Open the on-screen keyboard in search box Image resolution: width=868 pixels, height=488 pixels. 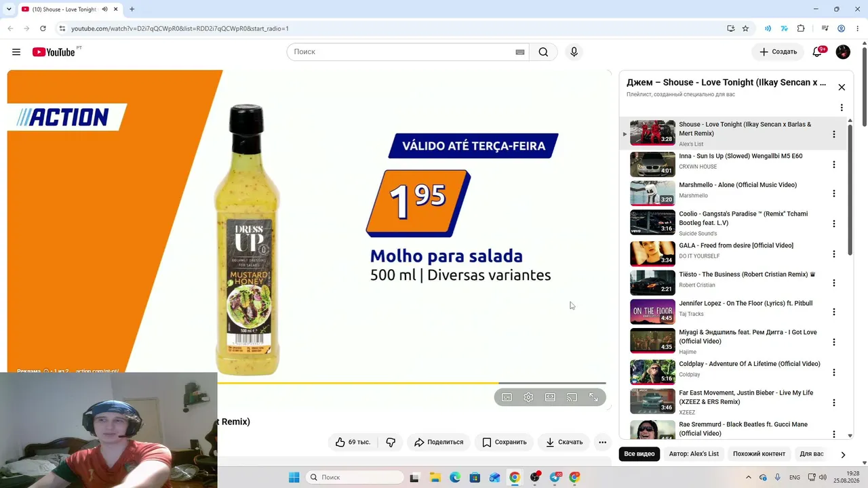(520, 52)
